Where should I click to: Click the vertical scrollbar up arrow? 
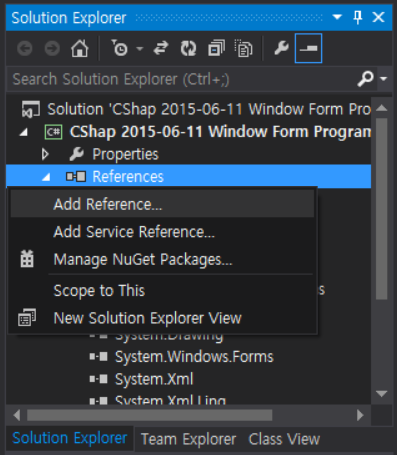(381, 108)
